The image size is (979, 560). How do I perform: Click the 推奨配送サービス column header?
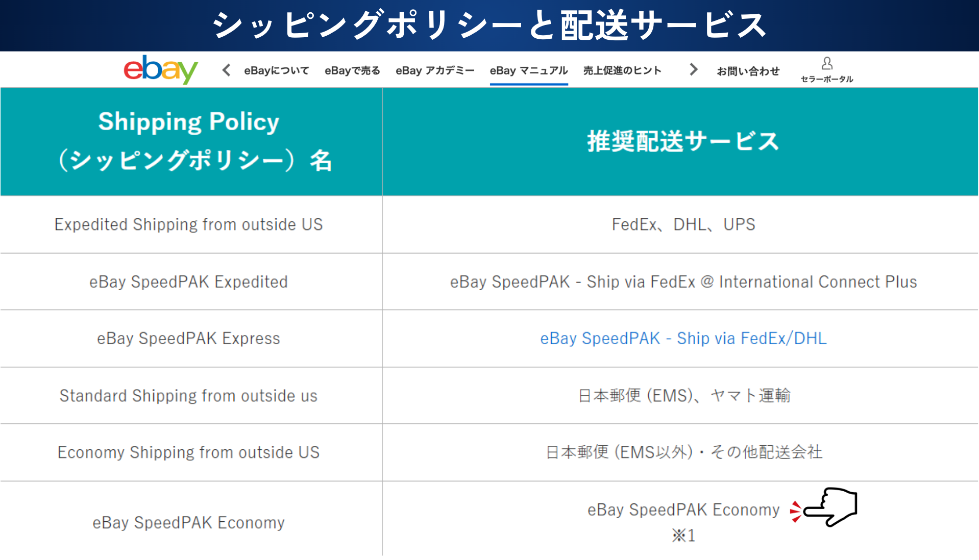pyautogui.click(x=682, y=141)
